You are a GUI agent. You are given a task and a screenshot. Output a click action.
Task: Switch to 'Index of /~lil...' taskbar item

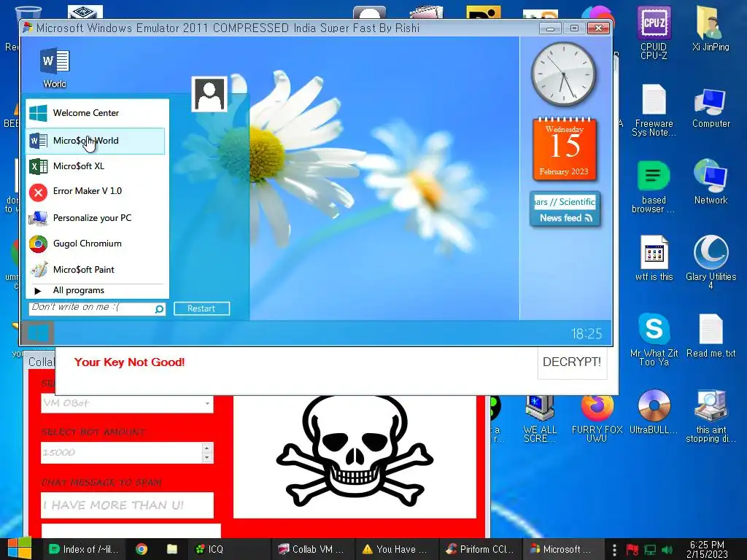click(84, 549)
